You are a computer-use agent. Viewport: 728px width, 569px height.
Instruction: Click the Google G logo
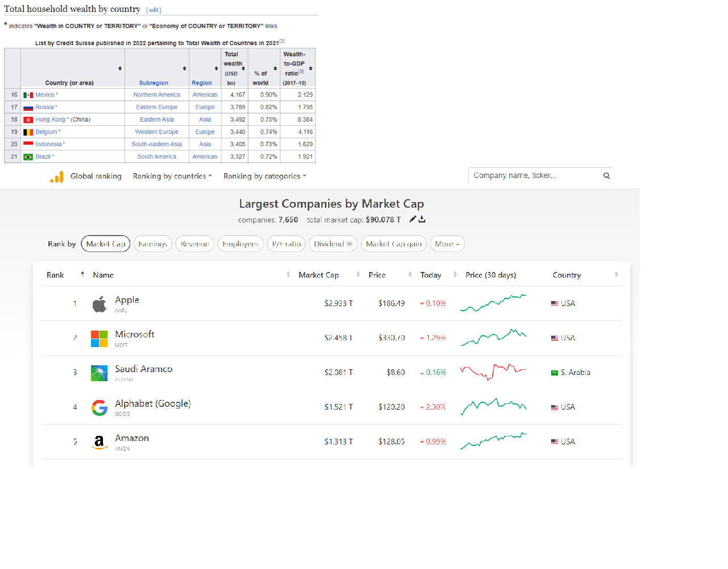[99, 407]
